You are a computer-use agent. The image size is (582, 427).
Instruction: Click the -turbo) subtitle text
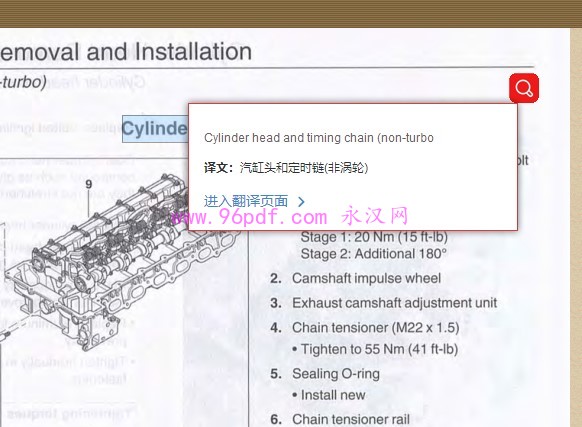coord(23,82)
